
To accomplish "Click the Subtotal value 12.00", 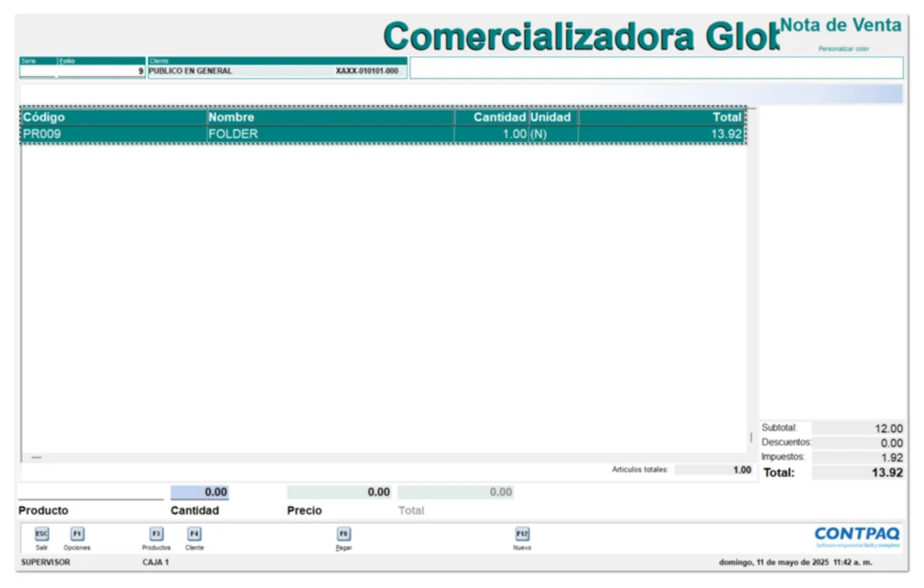I will [x=858, y=428].
